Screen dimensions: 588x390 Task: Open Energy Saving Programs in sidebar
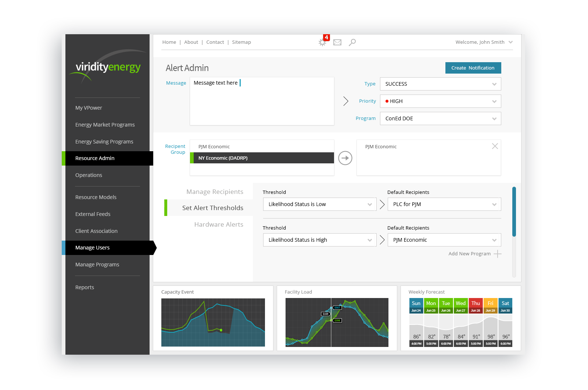(104, 142)
